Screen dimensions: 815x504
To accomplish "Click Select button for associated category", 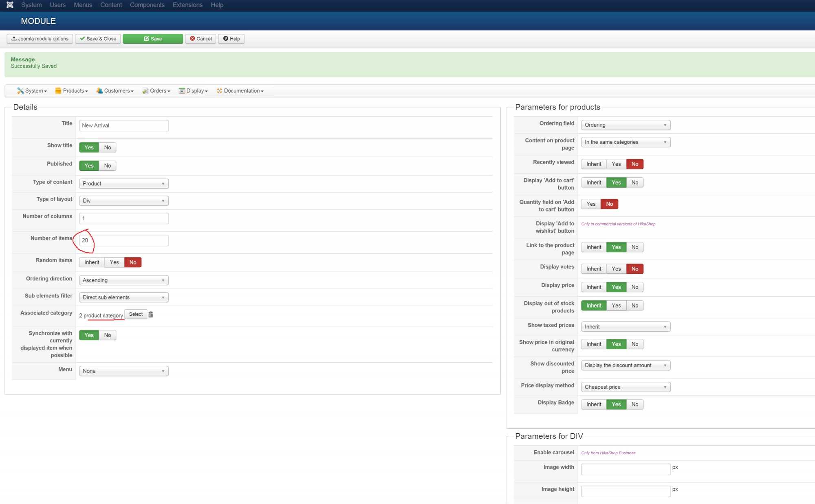I will (x=136, y=315).
